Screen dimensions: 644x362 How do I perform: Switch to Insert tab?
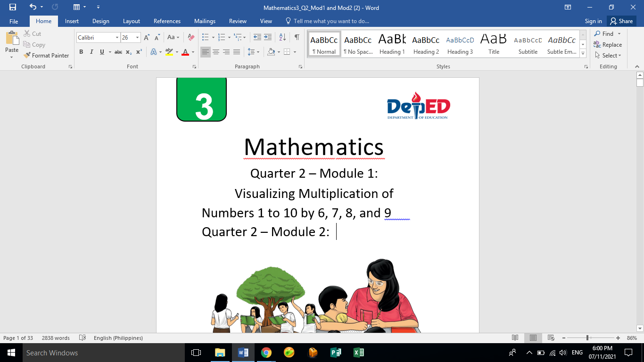72,21
